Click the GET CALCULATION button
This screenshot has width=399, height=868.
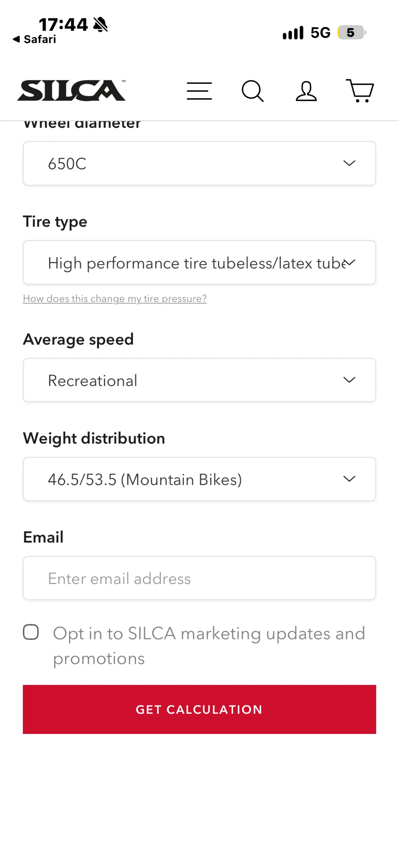click(199, 709)
